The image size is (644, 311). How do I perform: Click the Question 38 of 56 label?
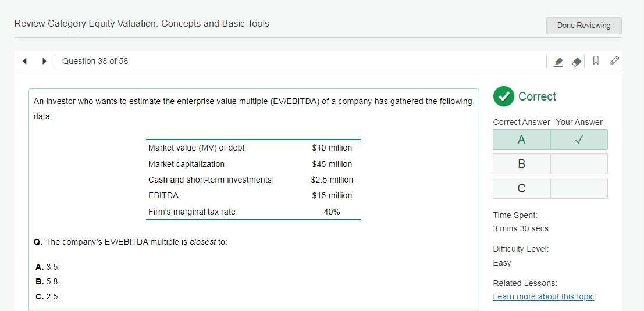95,61
